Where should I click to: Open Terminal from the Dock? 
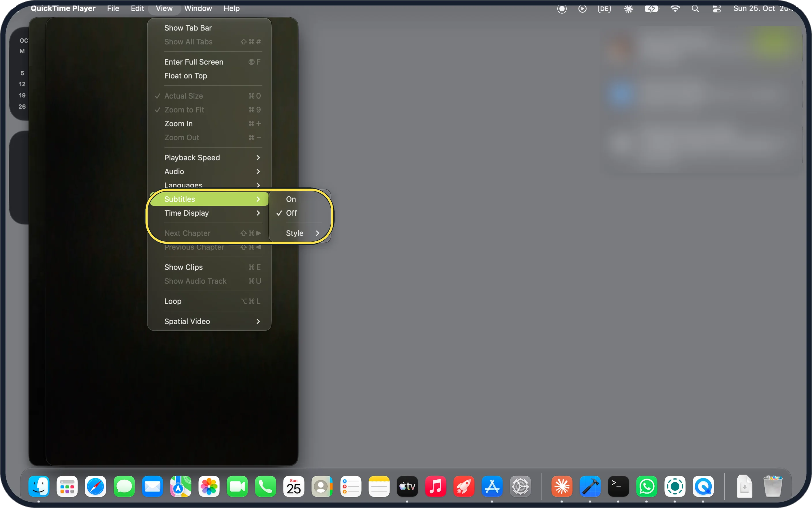618,486
